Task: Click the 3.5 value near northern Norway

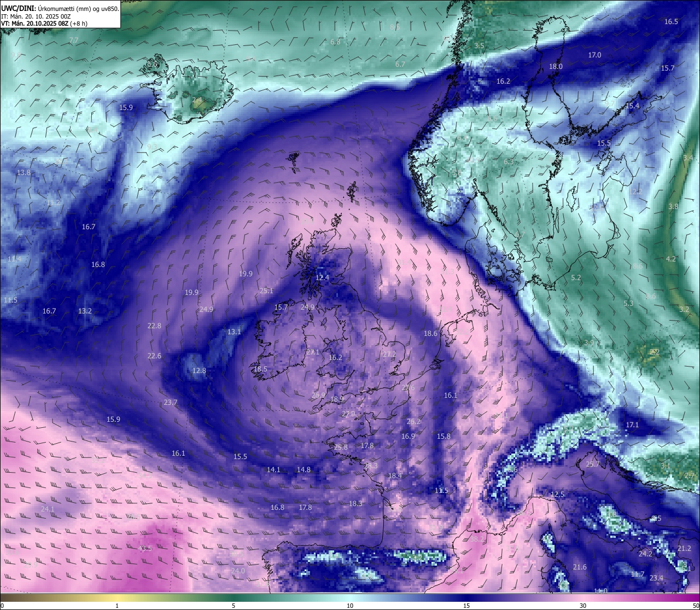Action: click(x=479, y=46)
